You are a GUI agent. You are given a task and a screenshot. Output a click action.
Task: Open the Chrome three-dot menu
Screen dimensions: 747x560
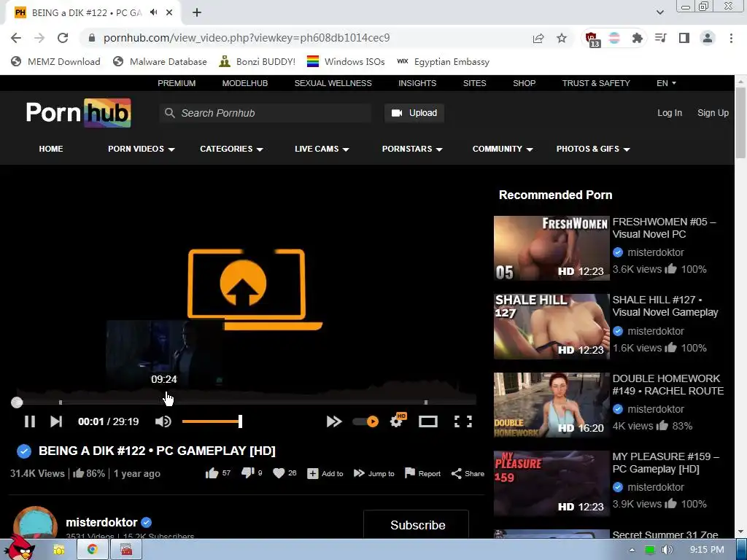pyautogui.click(x=731, y=38)
